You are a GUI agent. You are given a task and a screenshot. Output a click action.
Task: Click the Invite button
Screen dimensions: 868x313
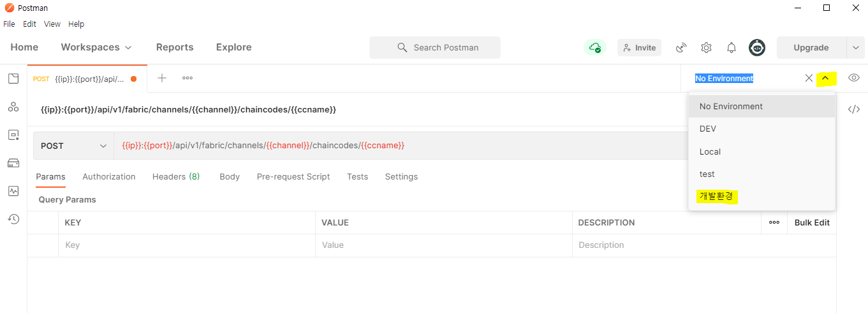click(x=639, y=47)
